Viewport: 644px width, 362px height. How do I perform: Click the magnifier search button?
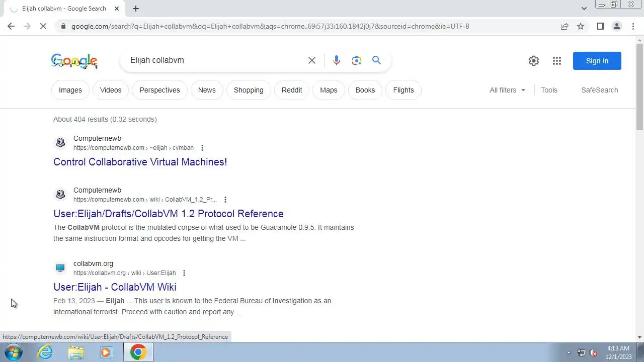point(376,60)
